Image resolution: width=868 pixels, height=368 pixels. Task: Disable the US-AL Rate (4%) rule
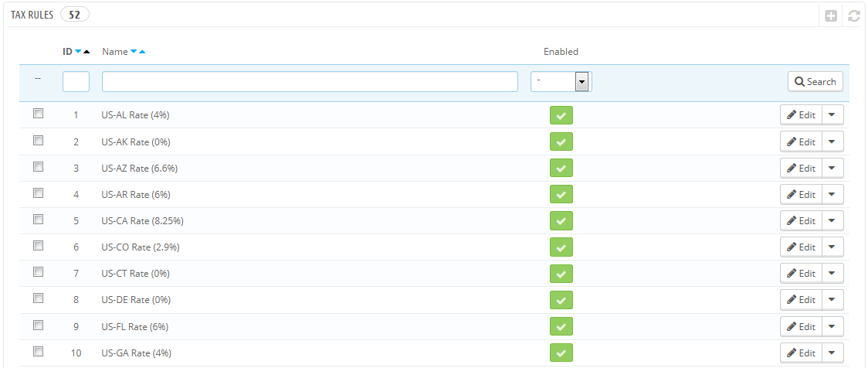coord(561,115)
